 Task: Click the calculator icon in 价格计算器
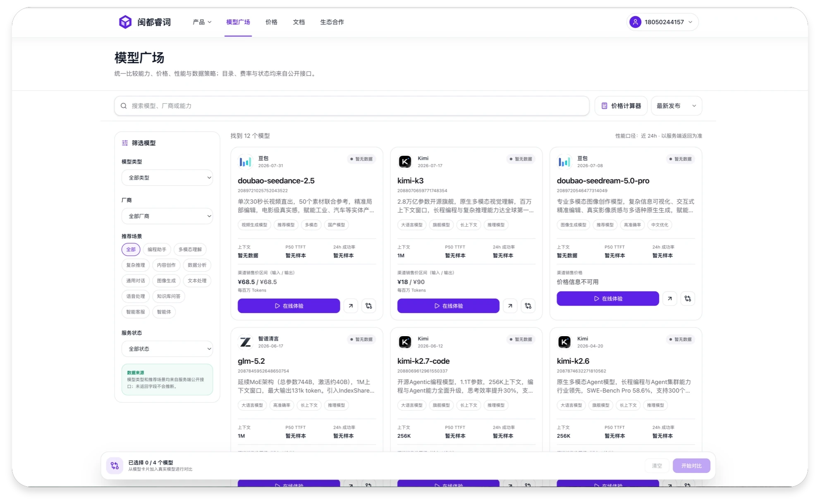[x=604, y=106]
